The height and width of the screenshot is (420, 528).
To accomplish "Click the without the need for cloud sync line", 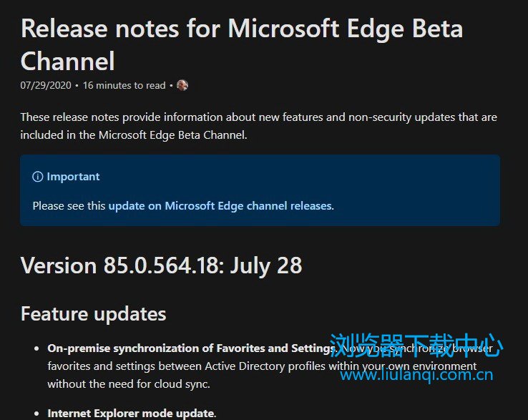I will click(x=129, y=384).
